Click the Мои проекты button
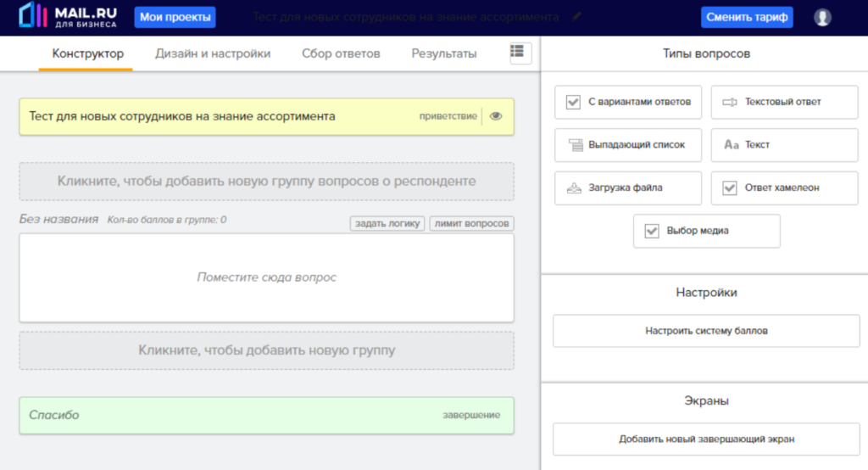This screenshot has height=470, width=868. 175,17
